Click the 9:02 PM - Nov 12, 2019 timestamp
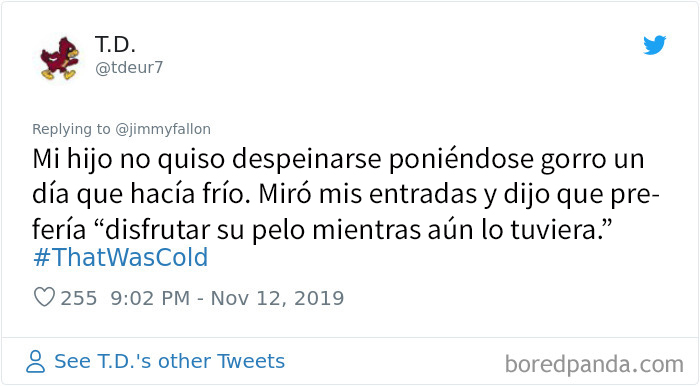 [227, 298]
